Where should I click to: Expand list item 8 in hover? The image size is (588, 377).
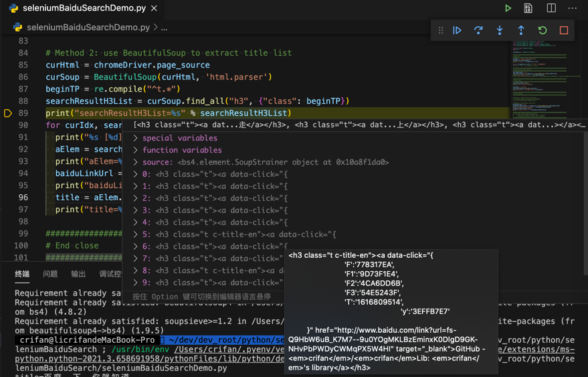pos(135,271)
